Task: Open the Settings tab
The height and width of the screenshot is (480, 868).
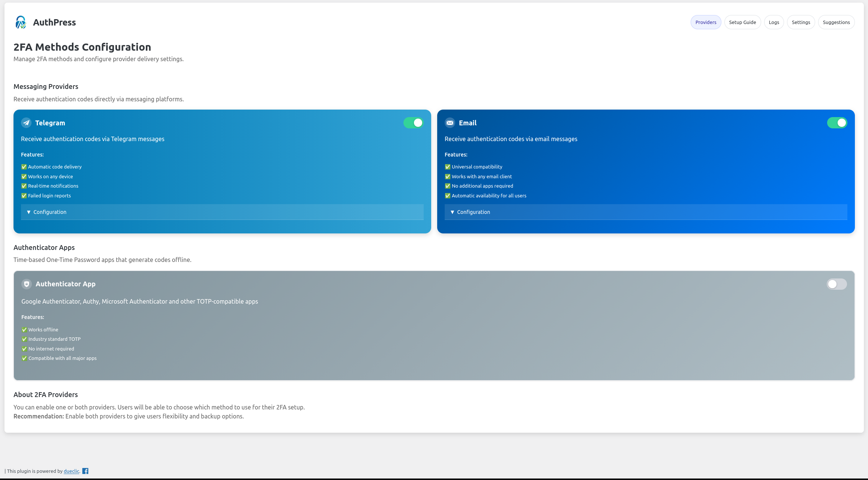Action: (x=801, y=22)
